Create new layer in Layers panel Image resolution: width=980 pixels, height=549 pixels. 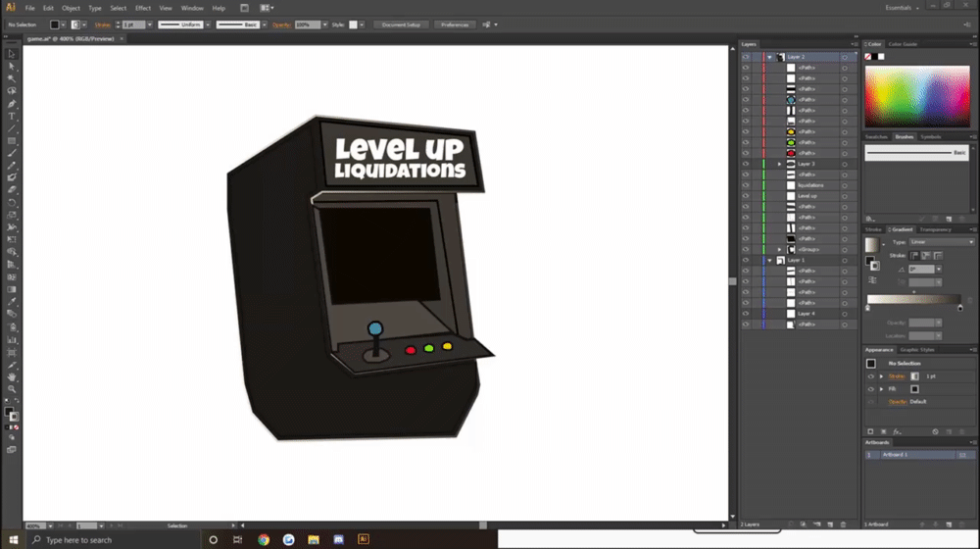pyautogui.click(x=830, y=524)
